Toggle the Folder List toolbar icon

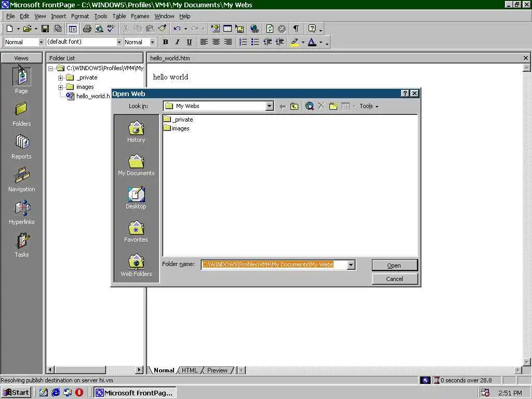point(72,29)
